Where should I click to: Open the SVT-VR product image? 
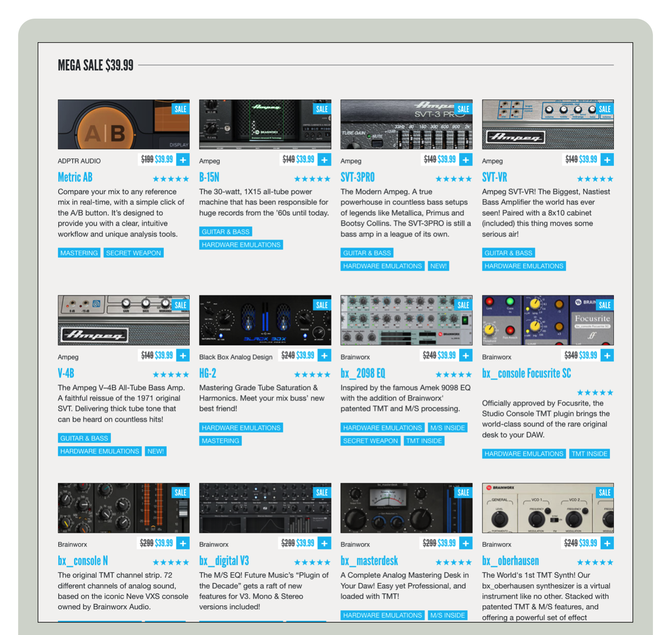click(x=548, y=124)
